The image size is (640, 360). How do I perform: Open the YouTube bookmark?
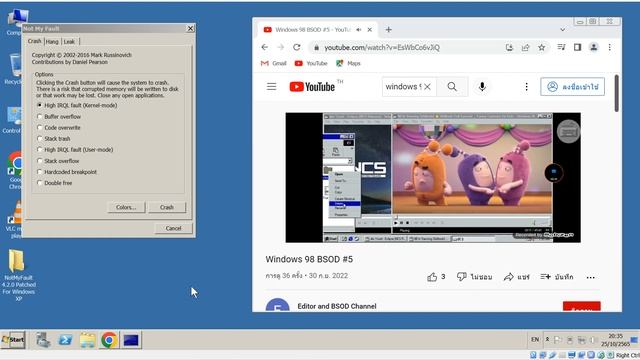311,63
